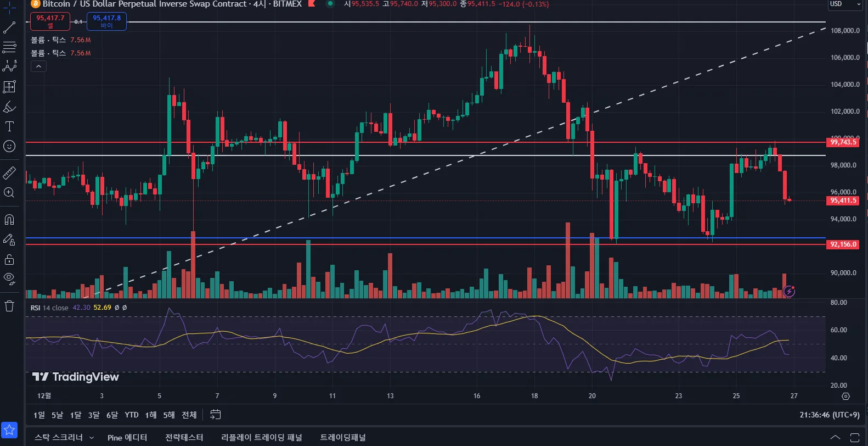The width and height of the screenshot is (868, 446).
Task: Click the trash remove objects icon
Action: (x=9, y=306)
